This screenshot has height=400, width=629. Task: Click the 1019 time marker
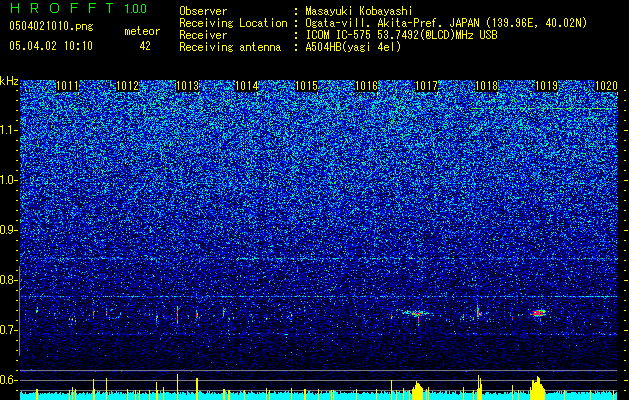coord(546,86)
